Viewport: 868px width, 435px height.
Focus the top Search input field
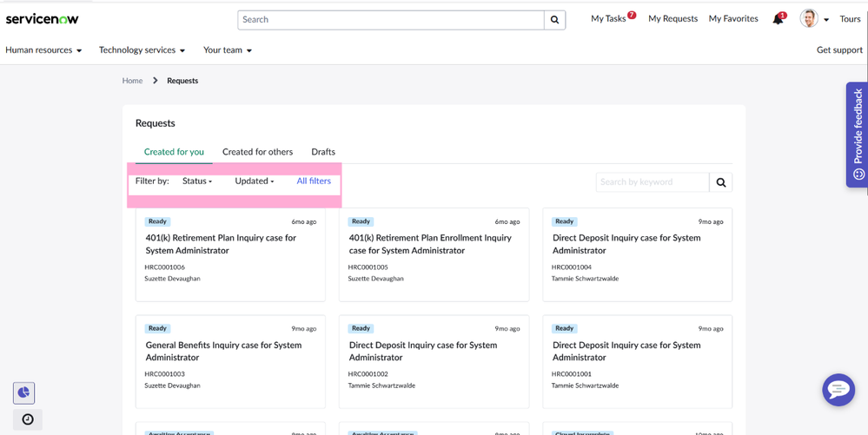click(x=391, y=20)
